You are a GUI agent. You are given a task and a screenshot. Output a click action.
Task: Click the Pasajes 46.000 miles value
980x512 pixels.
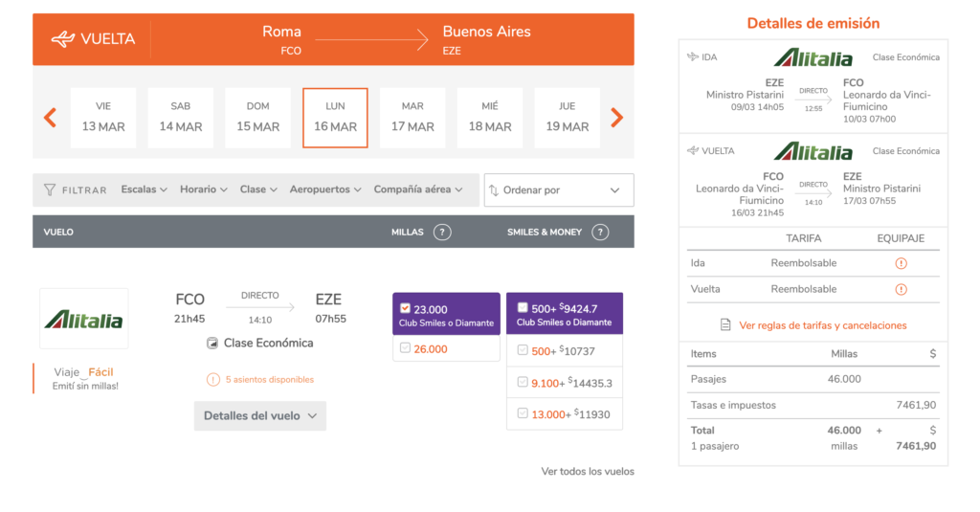844,379
